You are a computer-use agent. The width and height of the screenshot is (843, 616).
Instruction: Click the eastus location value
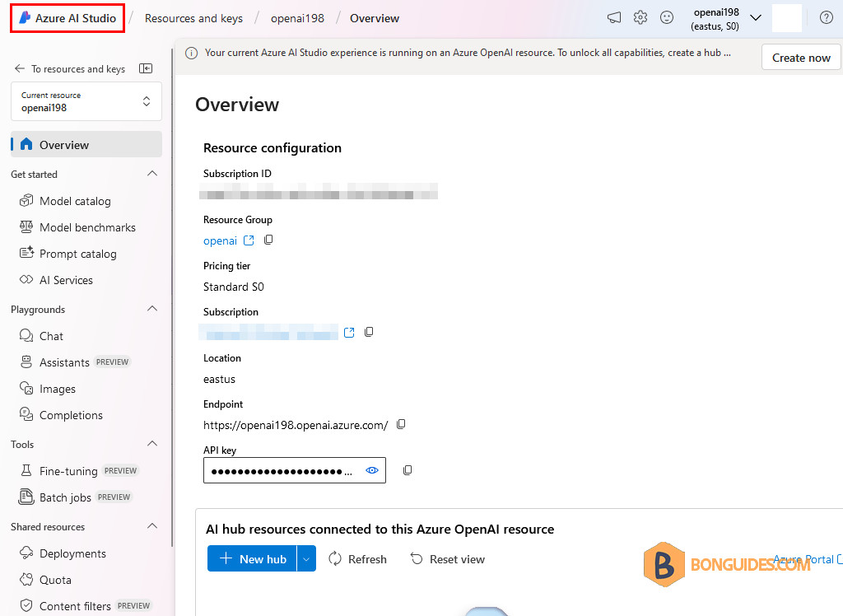tap(219, 380)
